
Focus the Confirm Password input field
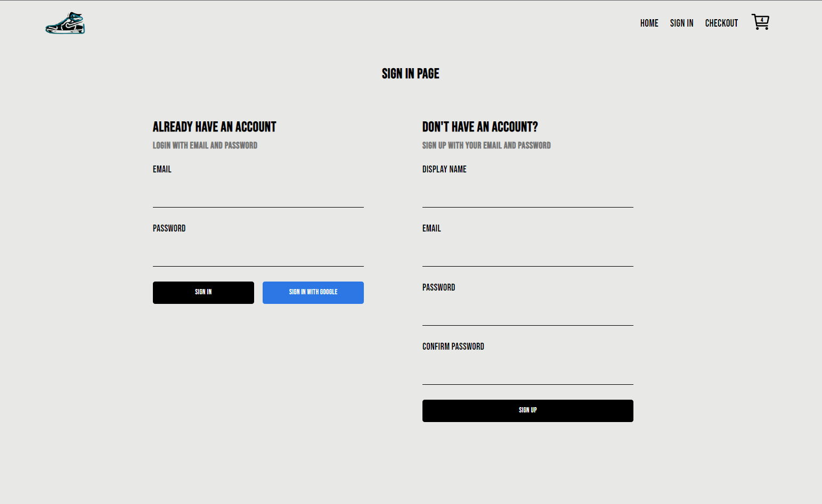528,373
